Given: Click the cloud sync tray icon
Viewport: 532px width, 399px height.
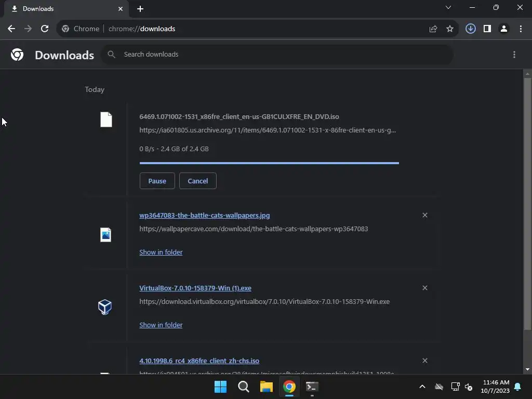Looking at the screenshot, I should pyautogui.click(x=439, y=387).
